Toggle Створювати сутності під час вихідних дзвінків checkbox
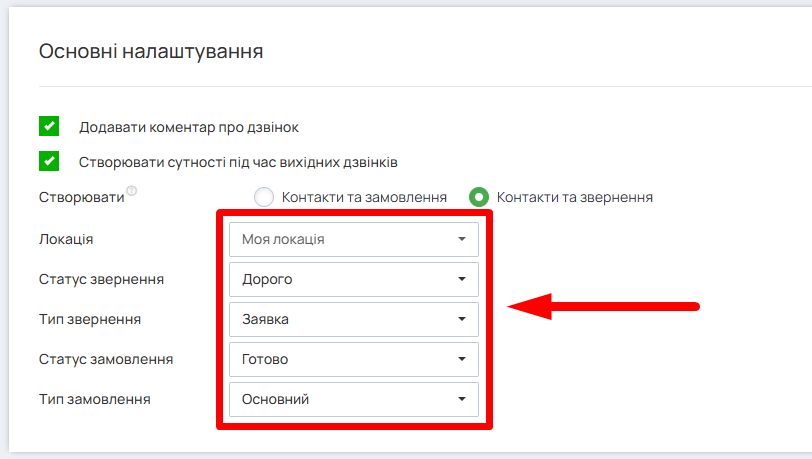 48,161
